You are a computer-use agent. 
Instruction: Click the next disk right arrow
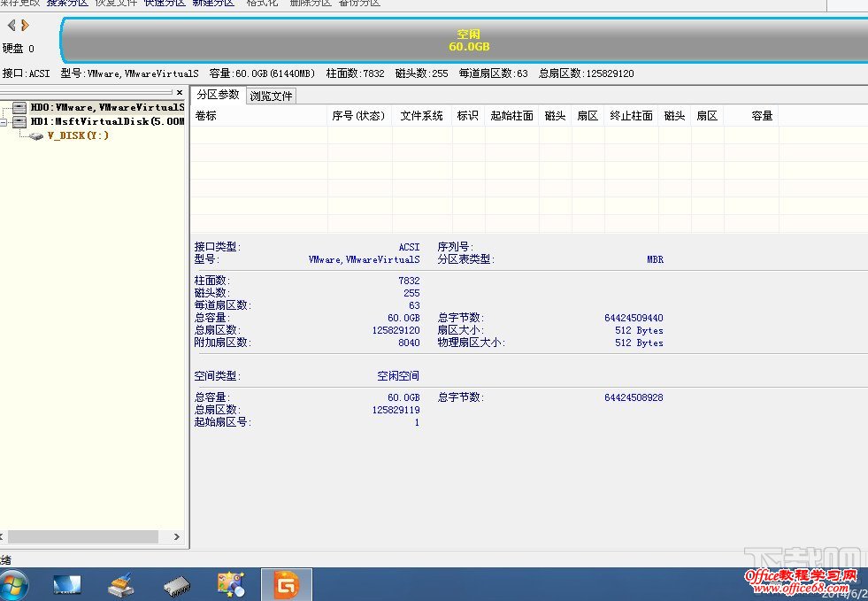(x=25, y=26)
